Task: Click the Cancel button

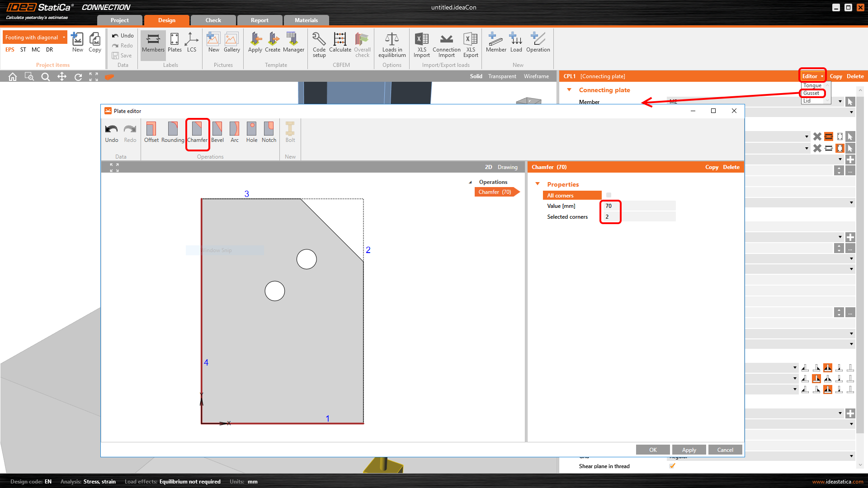Action: [725, 450]
